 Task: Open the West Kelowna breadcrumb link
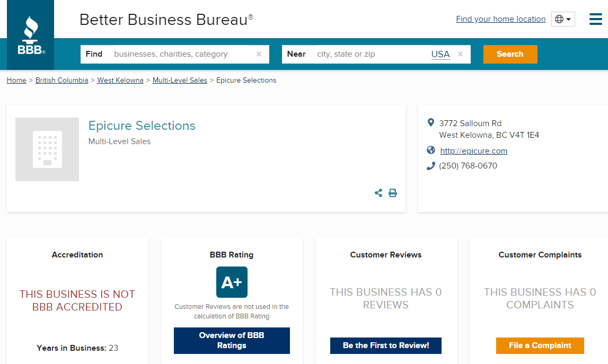120,80
